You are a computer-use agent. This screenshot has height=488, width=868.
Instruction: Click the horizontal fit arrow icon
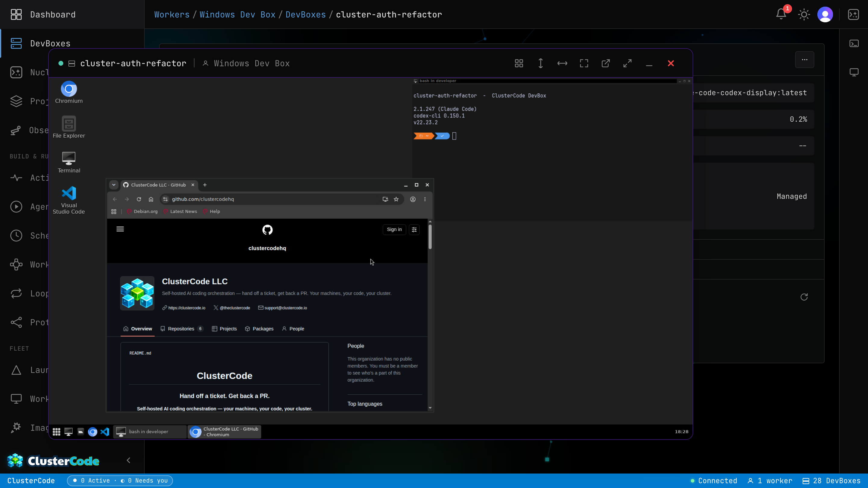(562, 63)
